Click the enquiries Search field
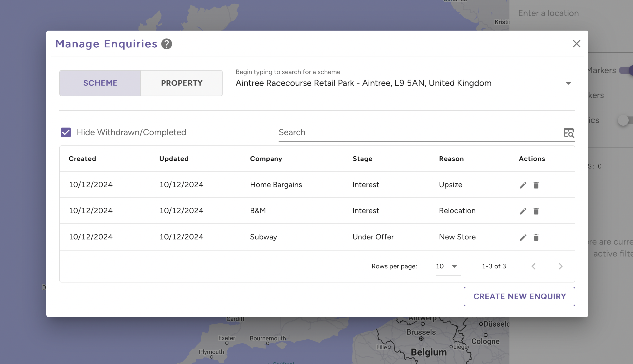 tap(417, 132)
